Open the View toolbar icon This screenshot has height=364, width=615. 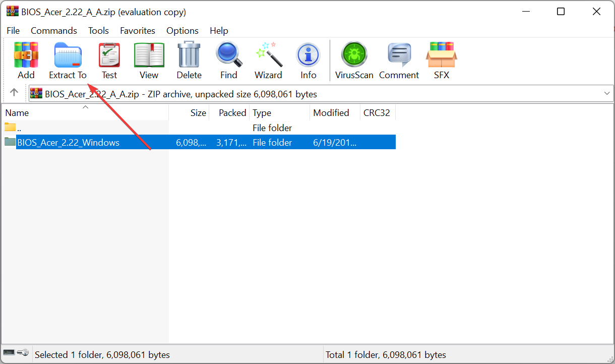click(149, 55)
